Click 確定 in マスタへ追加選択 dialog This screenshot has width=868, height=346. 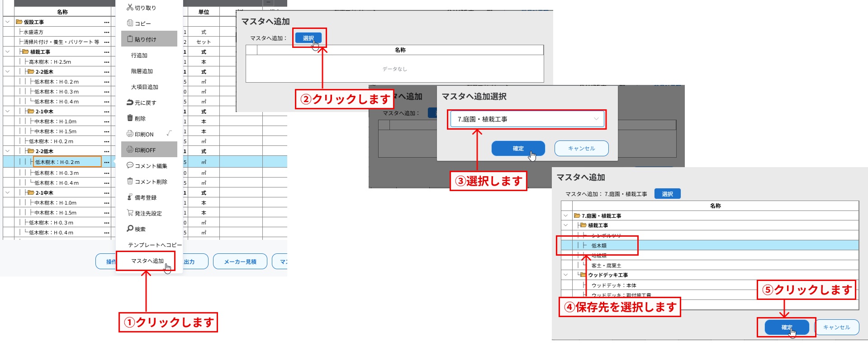coord(518,148)
